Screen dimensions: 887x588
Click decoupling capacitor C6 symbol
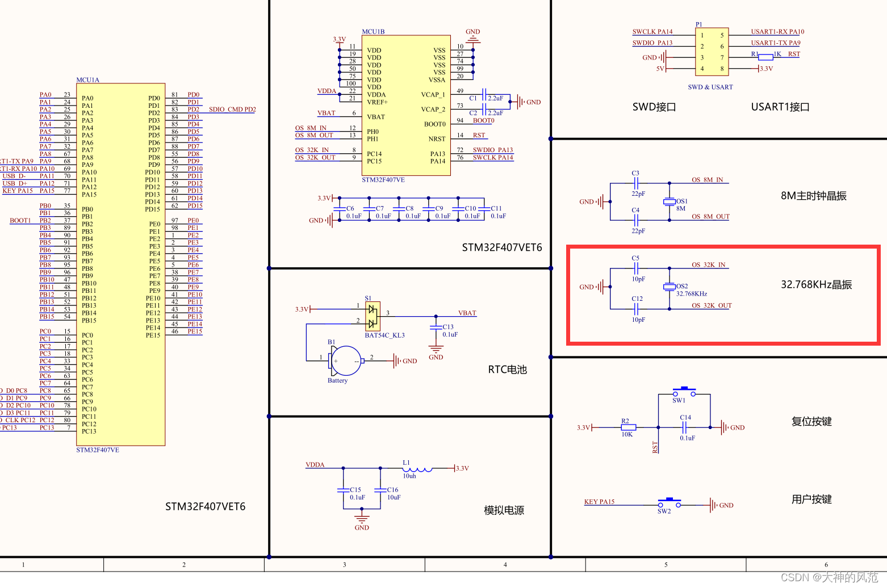pos(340,209)
